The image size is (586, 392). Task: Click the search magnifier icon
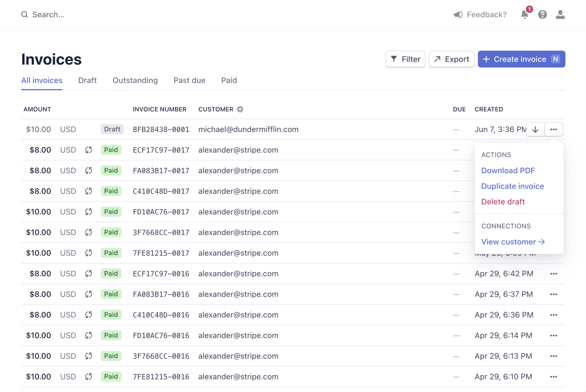tap(24, 14)
